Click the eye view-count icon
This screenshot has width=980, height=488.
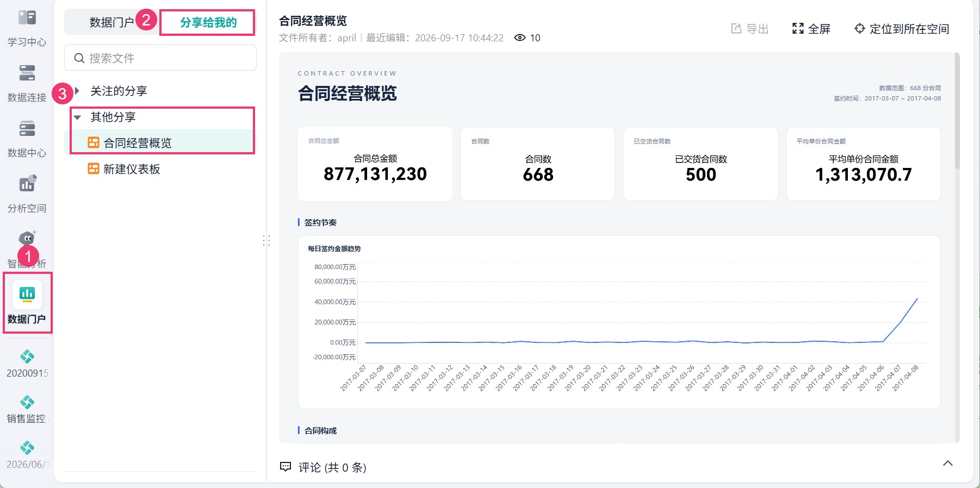click(x=520, y=37)
